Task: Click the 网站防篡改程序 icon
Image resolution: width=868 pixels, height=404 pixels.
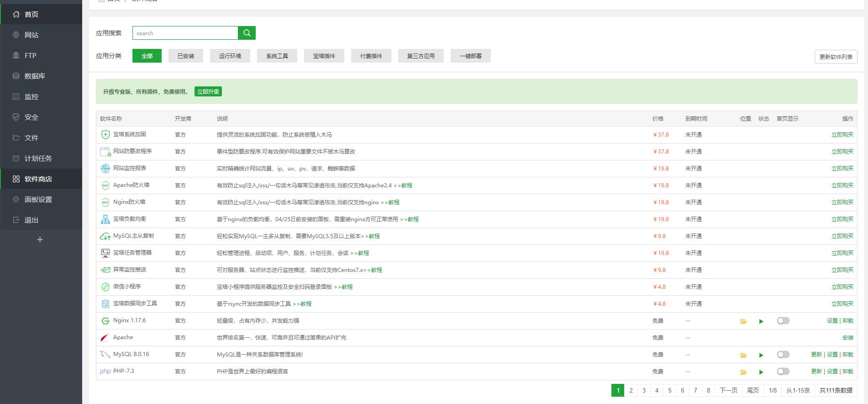Action: (x=105, y=152)
